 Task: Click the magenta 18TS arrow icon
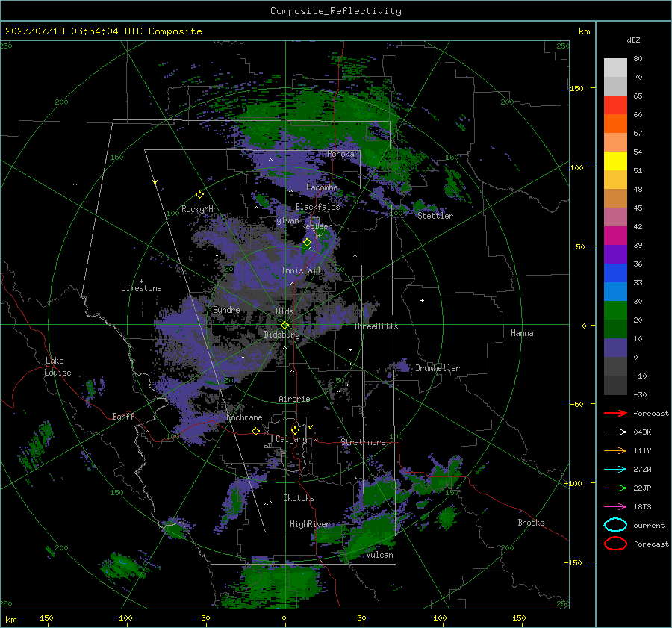[x=615, y=507]
